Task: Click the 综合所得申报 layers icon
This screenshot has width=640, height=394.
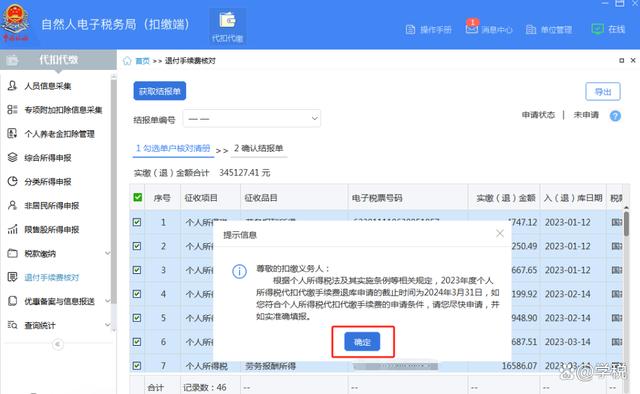Action: (x=13, y=157)
